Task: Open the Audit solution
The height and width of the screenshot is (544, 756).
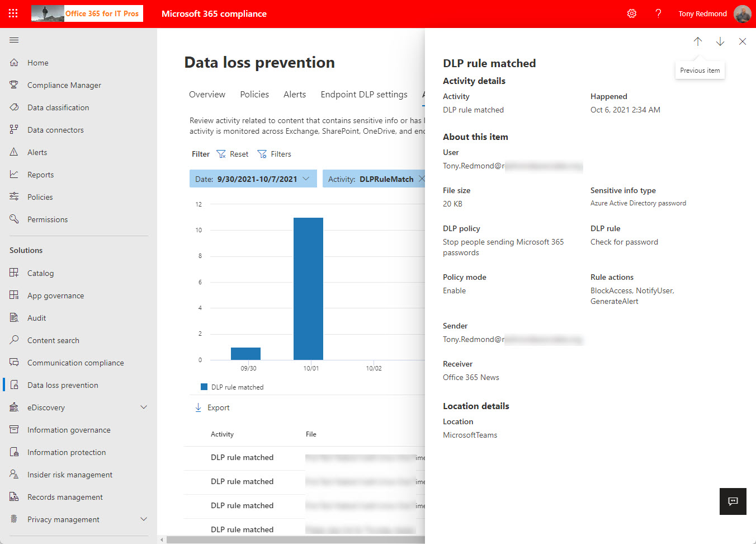Action: [37, 317]
